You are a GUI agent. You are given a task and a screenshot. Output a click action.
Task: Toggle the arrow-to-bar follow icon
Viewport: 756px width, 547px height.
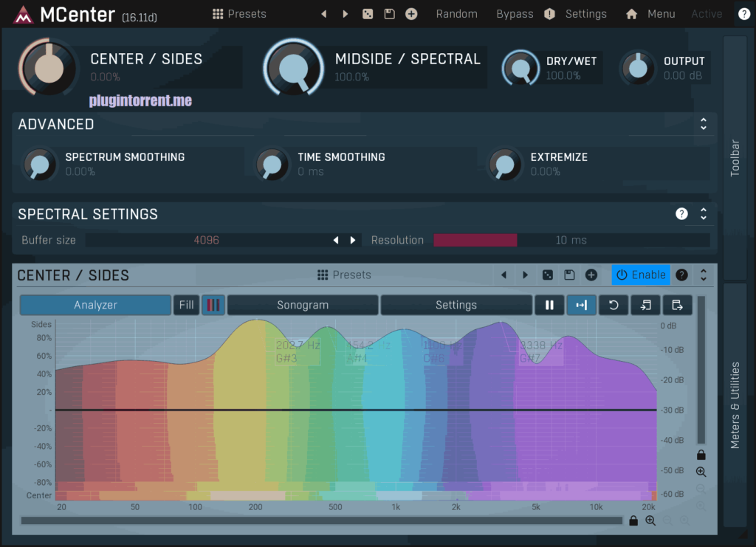click(x=582, y=305)
